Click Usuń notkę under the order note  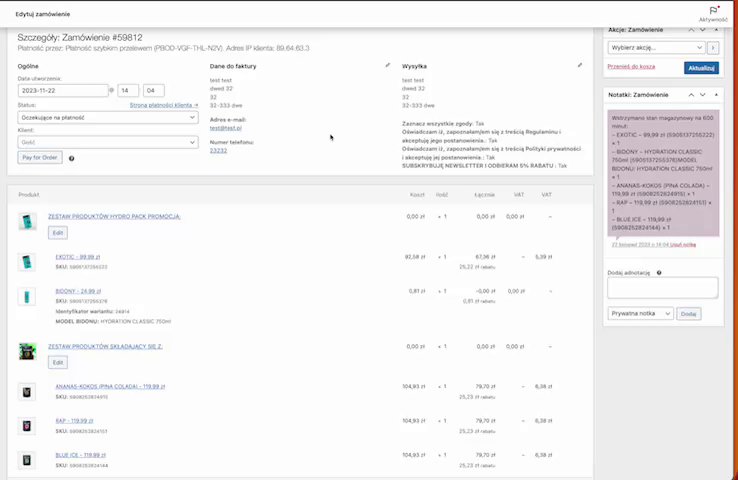point(683,245)
